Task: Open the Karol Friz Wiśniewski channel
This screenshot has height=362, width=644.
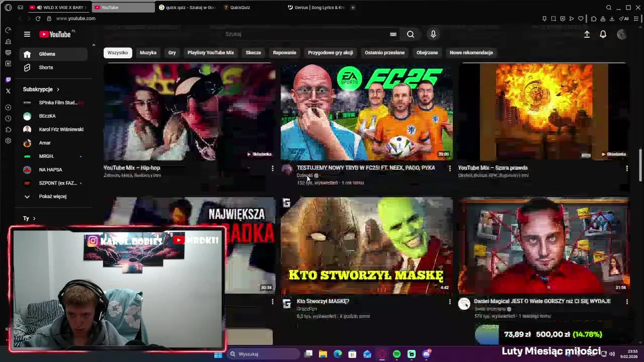Action: [53, 129]
